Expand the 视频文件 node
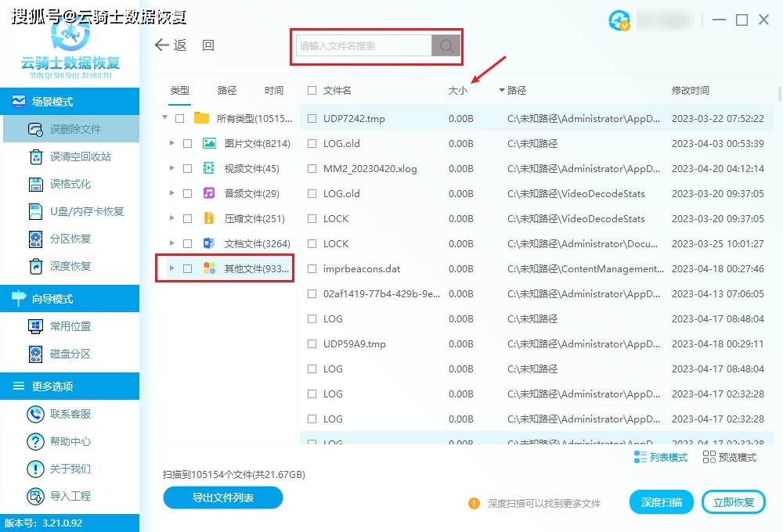Viewport: 783px width, 532px height. (x=171, y=168)
